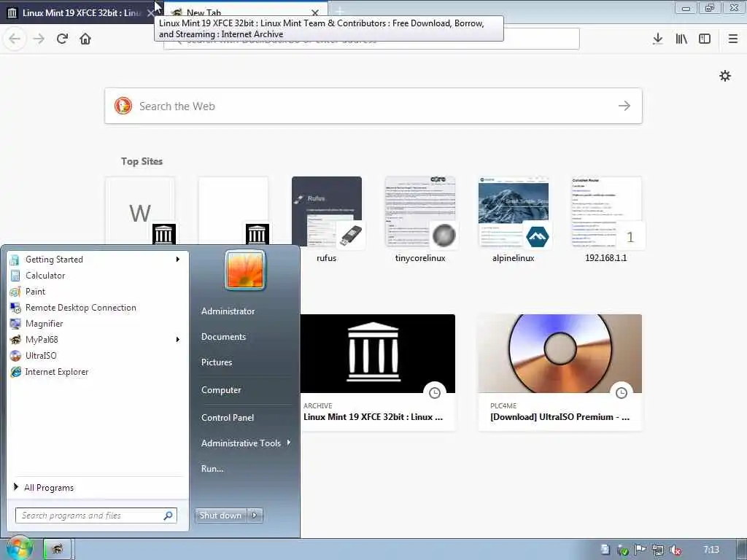Expand Getting Started submenu arrow

click(x=178, y=259)
